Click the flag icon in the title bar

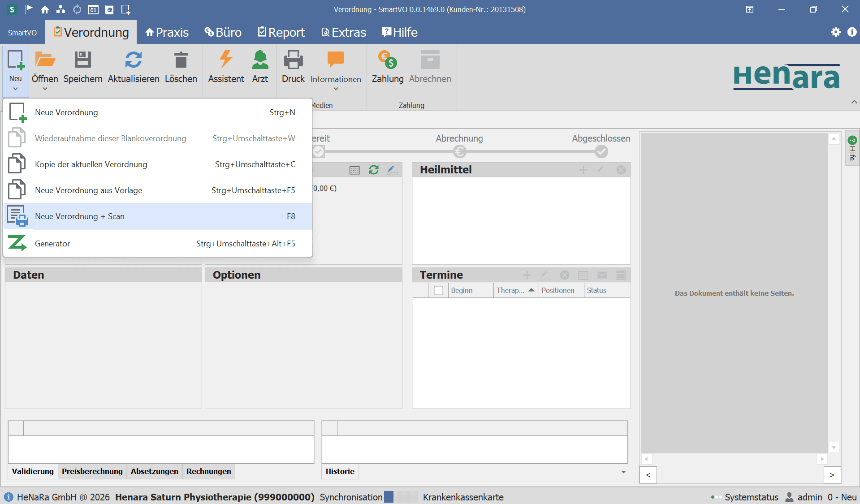click(29, 9)
